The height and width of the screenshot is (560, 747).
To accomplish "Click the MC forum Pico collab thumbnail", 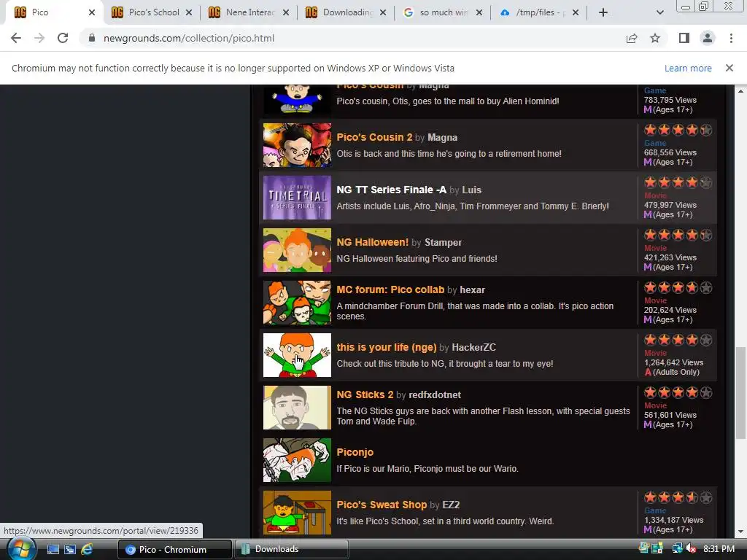I will pyautogui.click(x=297, y=303).
